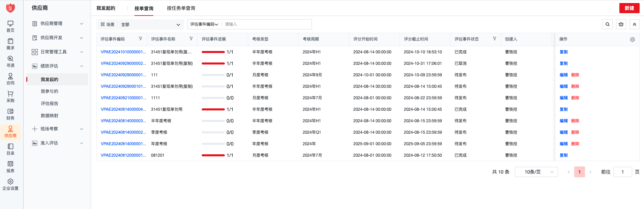Click 复制 for 2024-10-31 17:06:01 row
This screenshot has height=209, width=644.
pyautogui.click(x=564, y=63)
